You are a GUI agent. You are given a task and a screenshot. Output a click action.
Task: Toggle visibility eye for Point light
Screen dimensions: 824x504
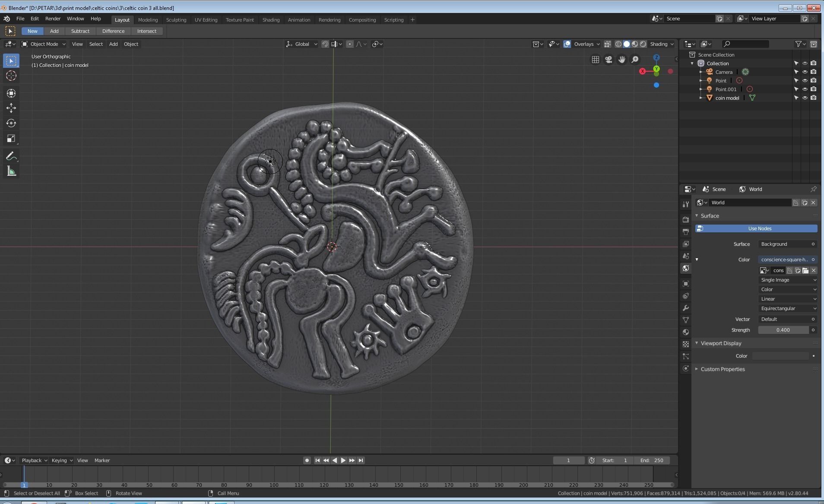click(805, 81)
